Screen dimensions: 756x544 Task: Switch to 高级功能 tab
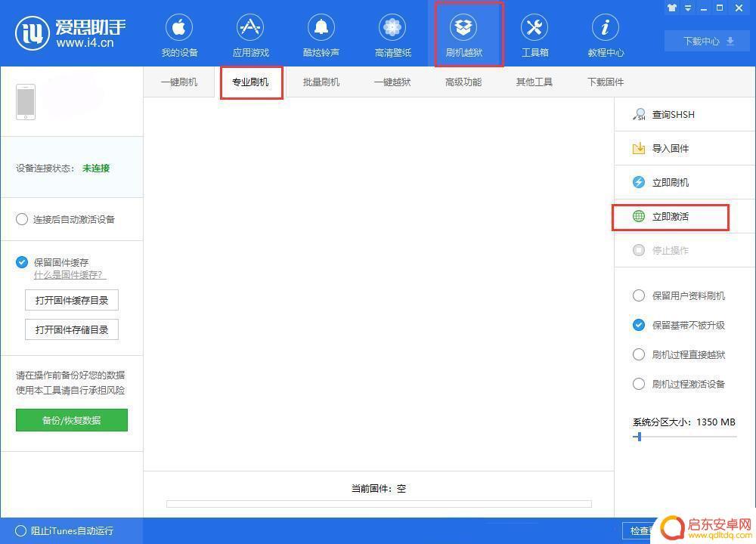[463, 82]
